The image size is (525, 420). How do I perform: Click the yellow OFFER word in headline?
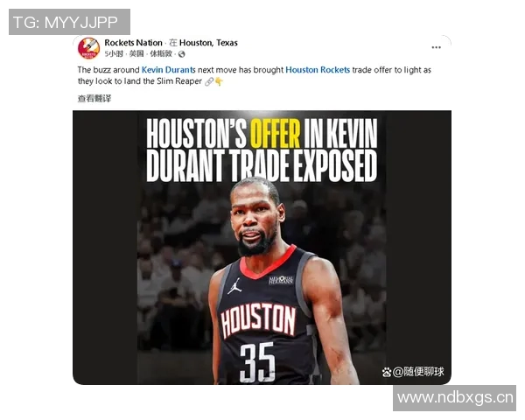click(276, 134)
